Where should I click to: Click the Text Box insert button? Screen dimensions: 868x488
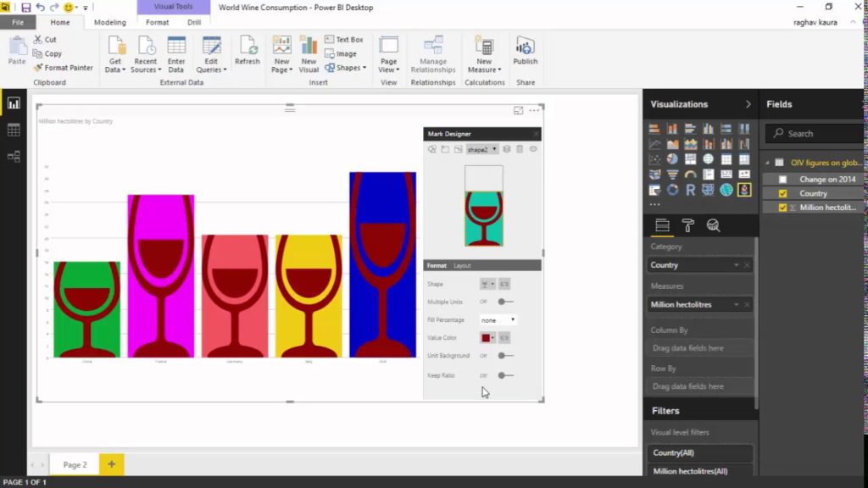point(345,40)
